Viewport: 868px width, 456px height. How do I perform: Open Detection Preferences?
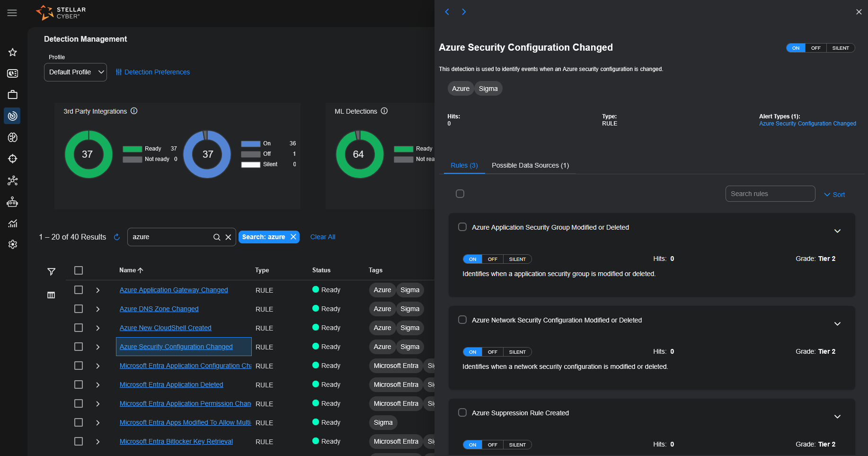pos(153,72)
